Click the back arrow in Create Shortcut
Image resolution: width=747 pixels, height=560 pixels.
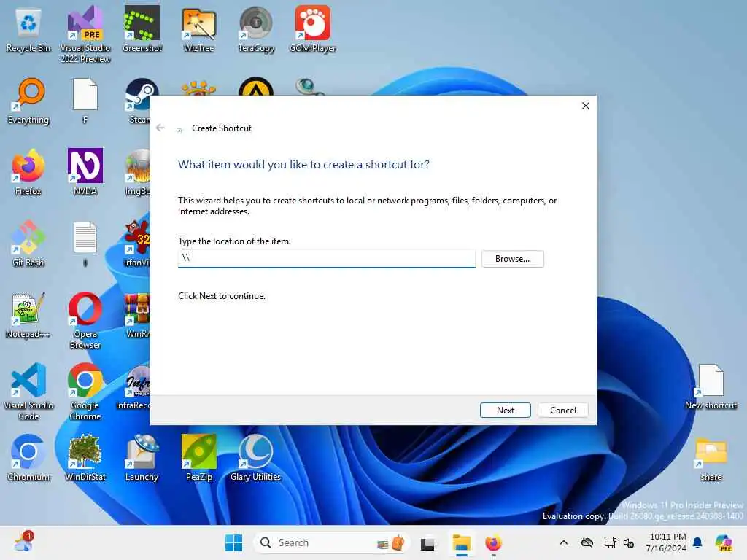pos(160,128)
